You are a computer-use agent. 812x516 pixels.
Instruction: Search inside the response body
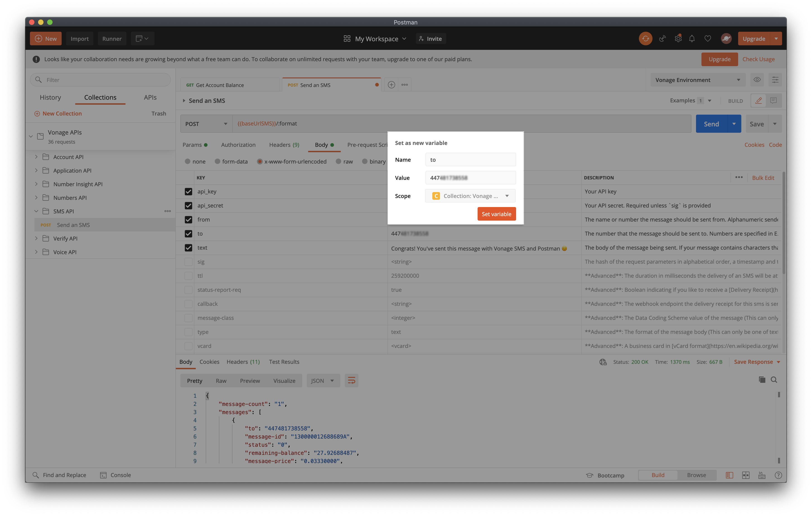point(774,379)
